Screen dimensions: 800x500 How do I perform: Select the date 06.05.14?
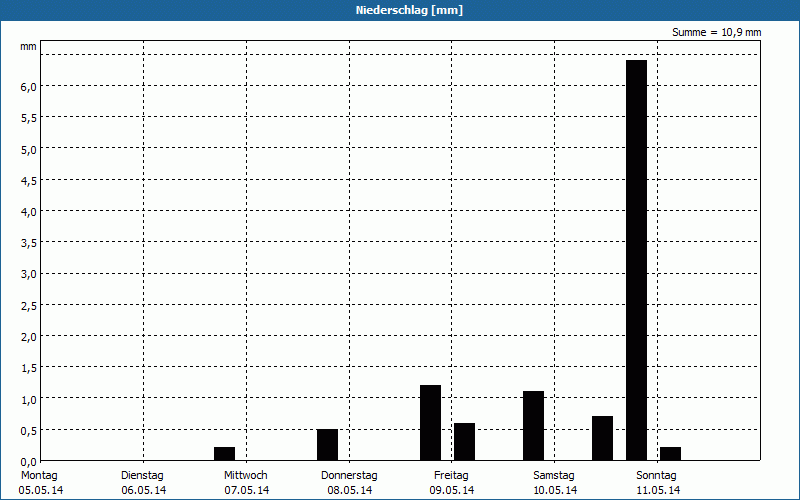(144, 490)
